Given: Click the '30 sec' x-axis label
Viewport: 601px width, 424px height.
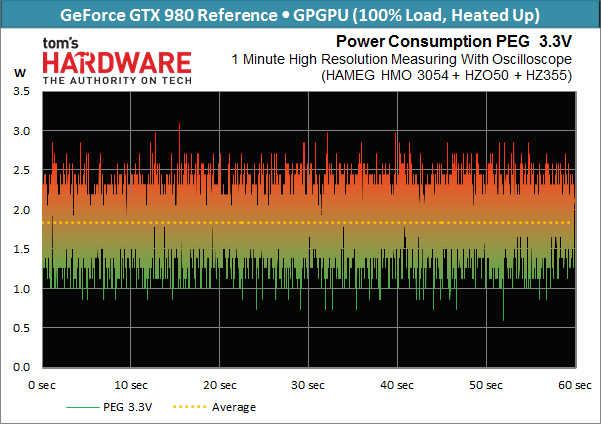Looking at the screenshot, I should tap(308, 385).
